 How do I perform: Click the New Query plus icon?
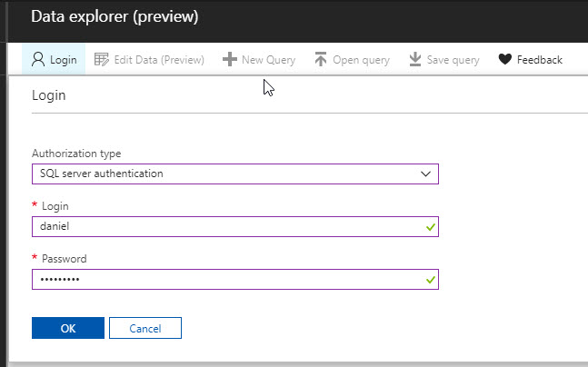[x=230, y=60]
